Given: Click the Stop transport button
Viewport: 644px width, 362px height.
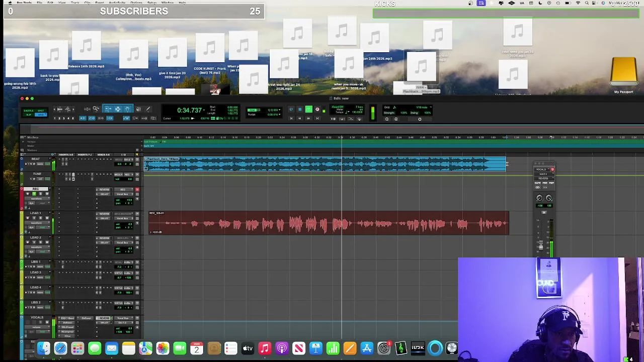Looking at the screenshot, I should coord(300,109).
